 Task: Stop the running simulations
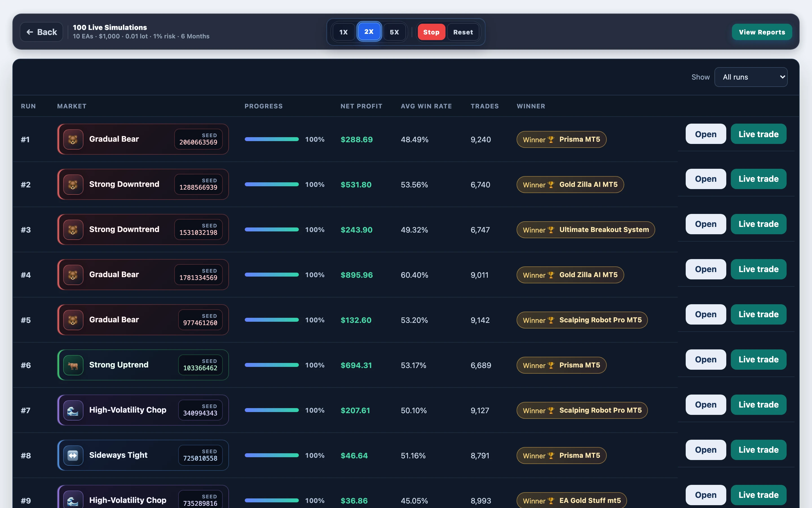coord(431,32)
